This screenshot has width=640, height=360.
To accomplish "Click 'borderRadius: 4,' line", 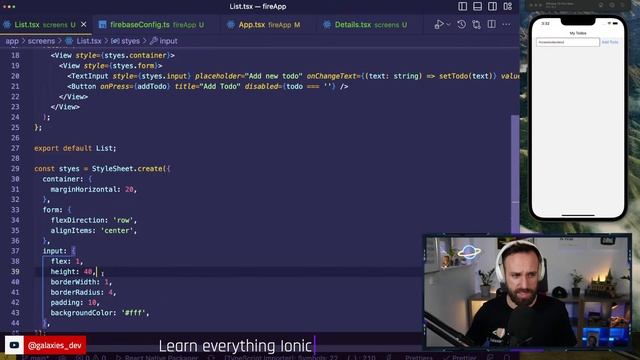I will pos(83,292).
